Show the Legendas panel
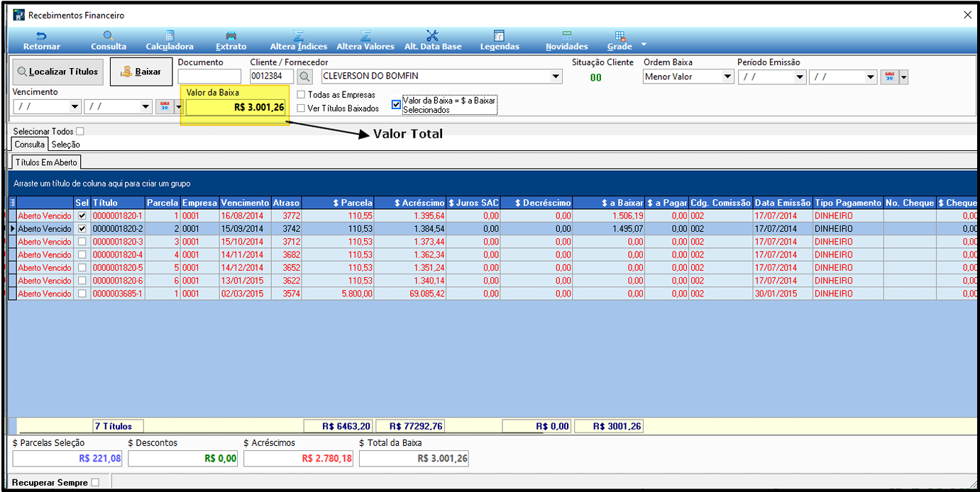The width and height of the screenshot is (980, 492). [500, 40]
